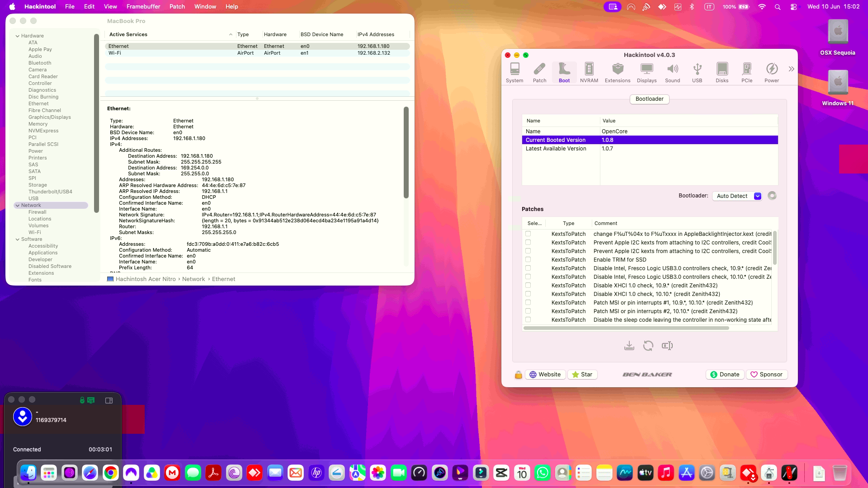Click the bootloader settings icon next to Auto Detect
This screenshot has width=868, height=488.
pos(772,196)
